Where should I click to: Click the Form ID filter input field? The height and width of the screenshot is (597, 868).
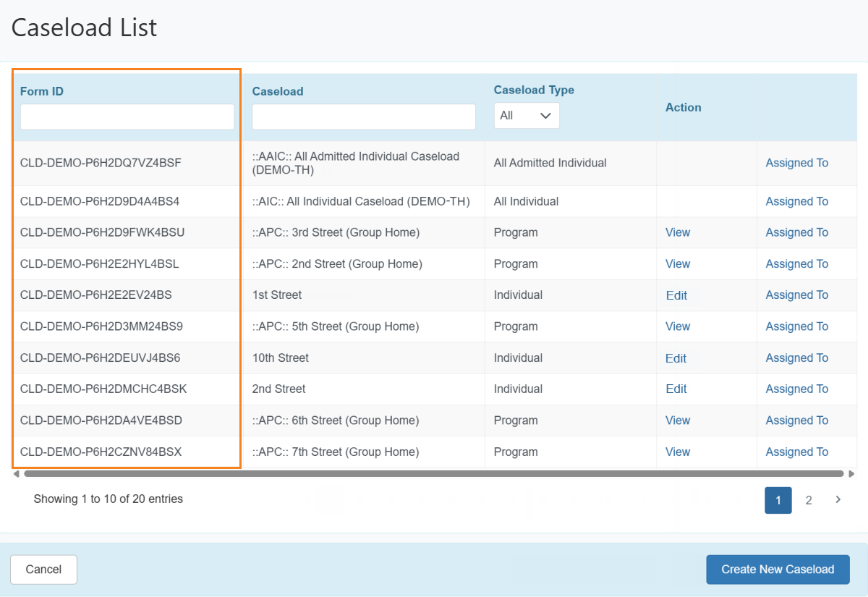(x=127, y=117)
